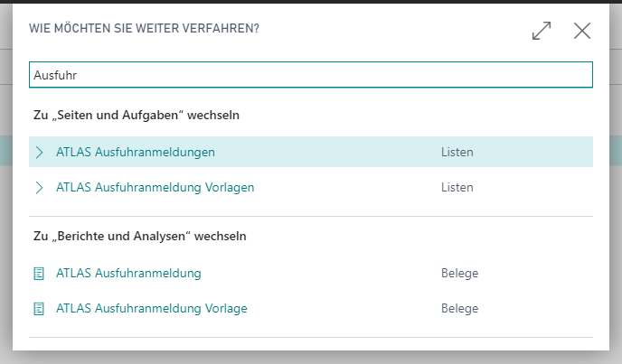Close the search dialog
This screenshot has height=364, width=622.
pos(582,31)
